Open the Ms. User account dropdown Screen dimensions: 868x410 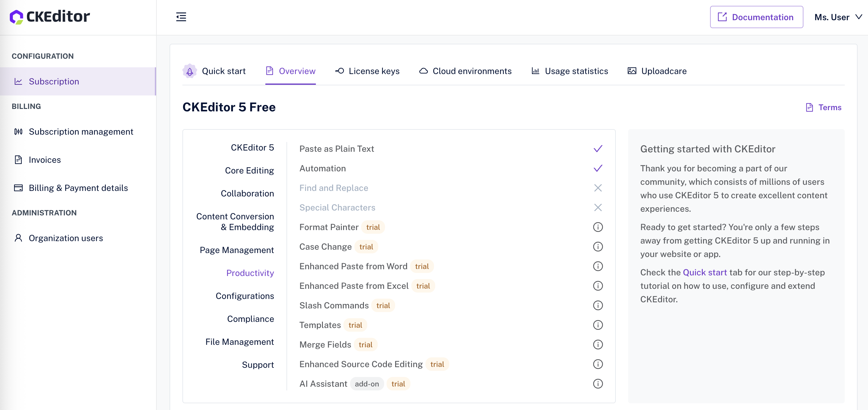[838, 17]
